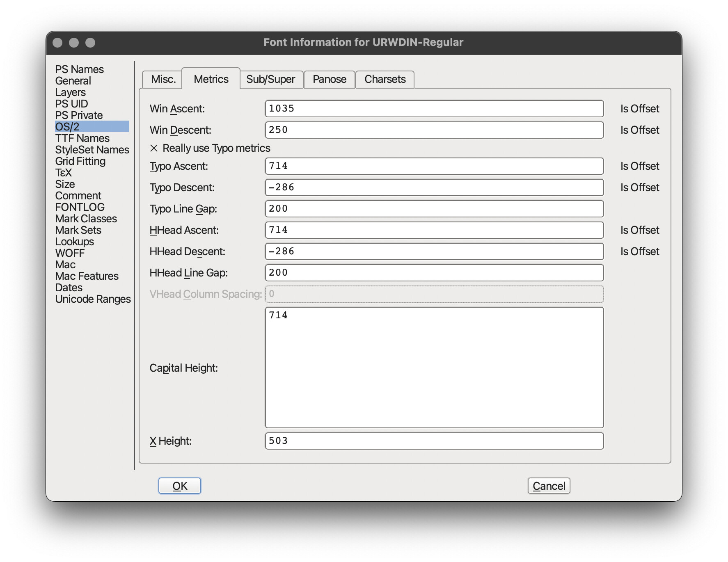Image resolution: width=728 pixels, height=562 pixels.
Task: Toggle Is Offset for Win Descent
Action: (x=639, y=130)
